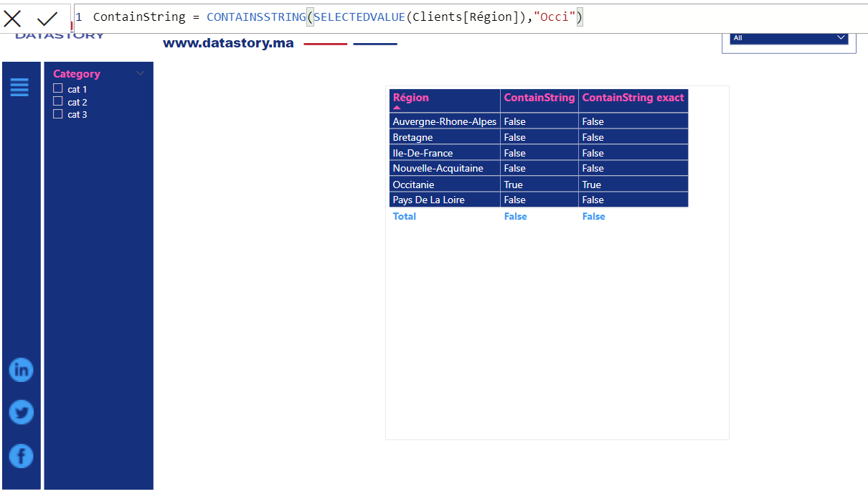Click the ContainString column header

click(539, 98)
